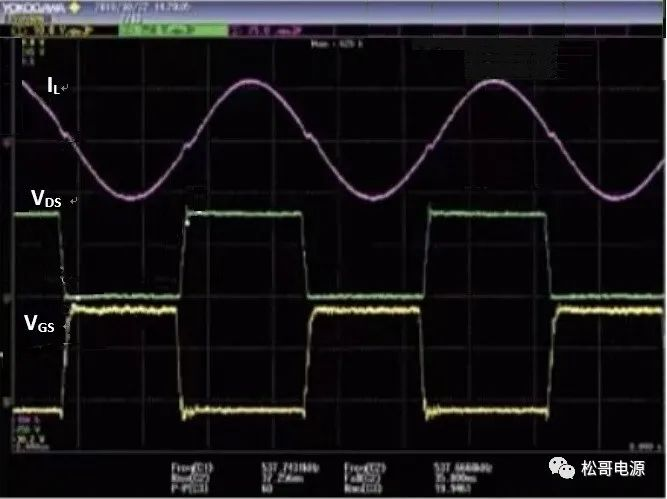Image resolution: width=667 pixels, height=499 pixels.
Task: Click the VGS waveform label
Action: (x=44, y=324)
